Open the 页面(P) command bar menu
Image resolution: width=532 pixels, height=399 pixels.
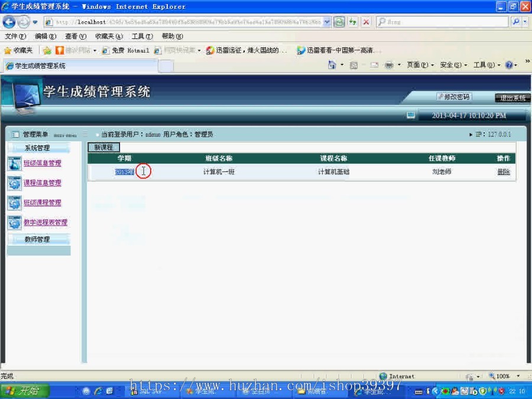(x=420, y=65)
